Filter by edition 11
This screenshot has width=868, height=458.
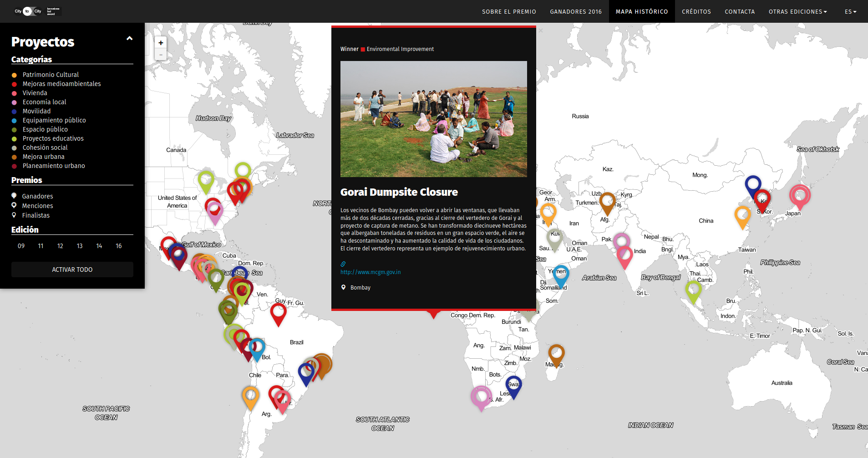coord(41,246)
